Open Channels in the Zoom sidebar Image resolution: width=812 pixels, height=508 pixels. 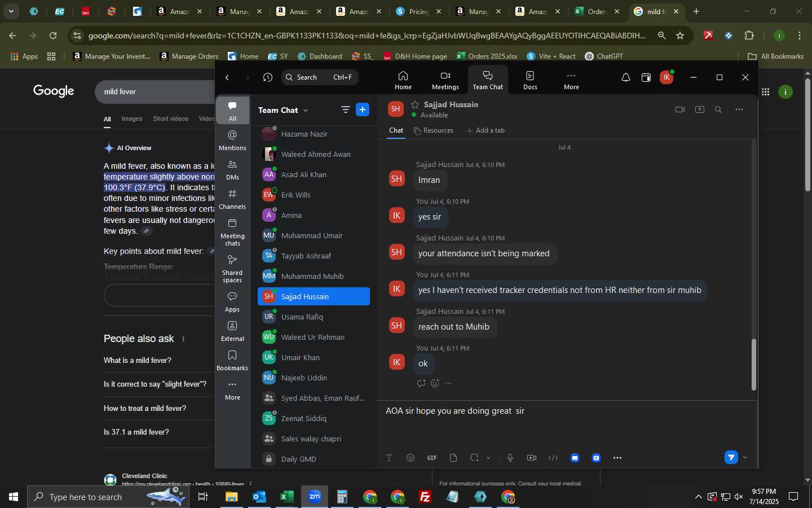[232, 199]
